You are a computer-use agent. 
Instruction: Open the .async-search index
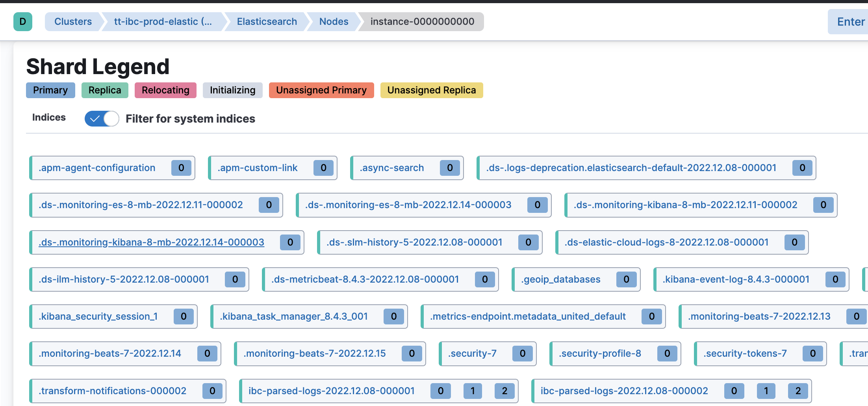[392, 168]
